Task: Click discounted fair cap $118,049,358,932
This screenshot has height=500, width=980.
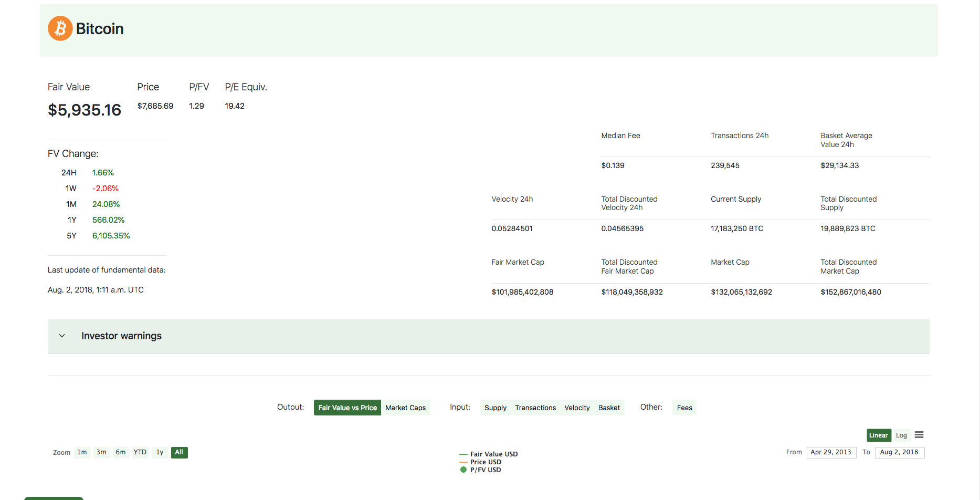Action: pyautogui.click(x=633, y=292)
